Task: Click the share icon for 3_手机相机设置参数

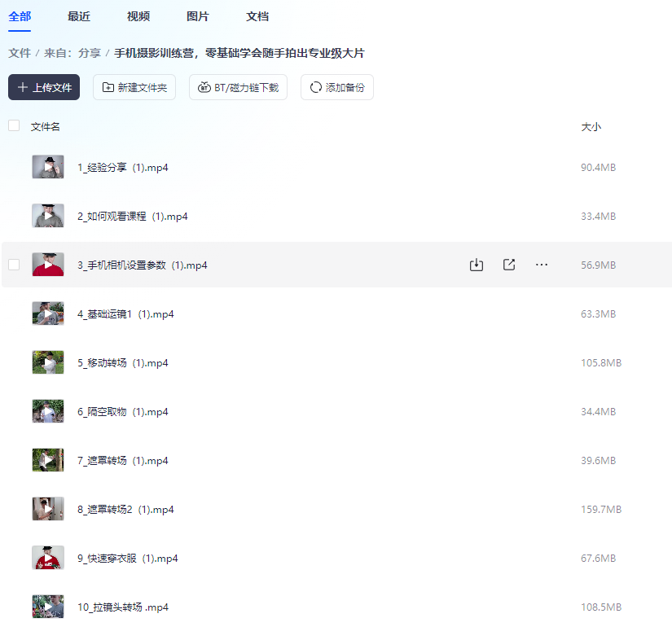Action: (509, 265)
